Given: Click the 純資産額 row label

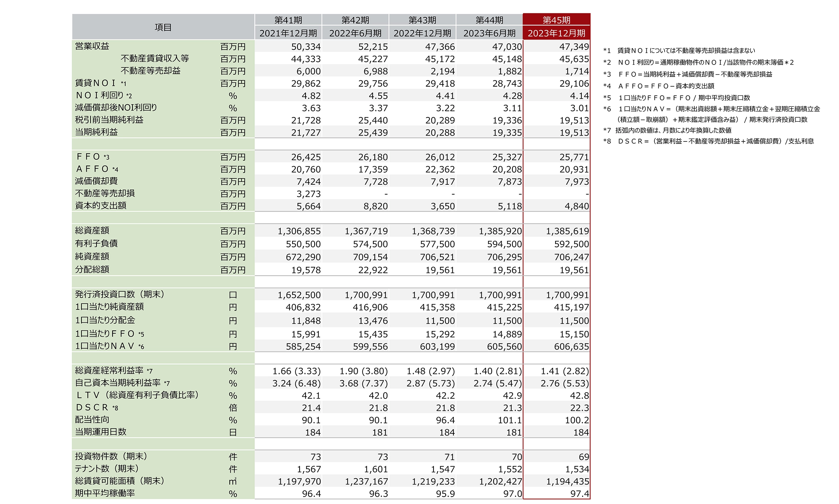Looking at the screenshot, I should click(92, 256).
